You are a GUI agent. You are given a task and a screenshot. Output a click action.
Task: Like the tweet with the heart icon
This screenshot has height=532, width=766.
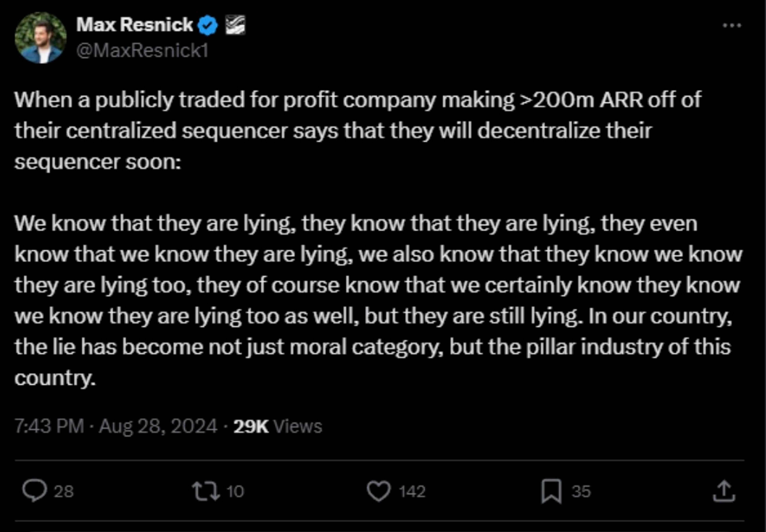point(379,491)
